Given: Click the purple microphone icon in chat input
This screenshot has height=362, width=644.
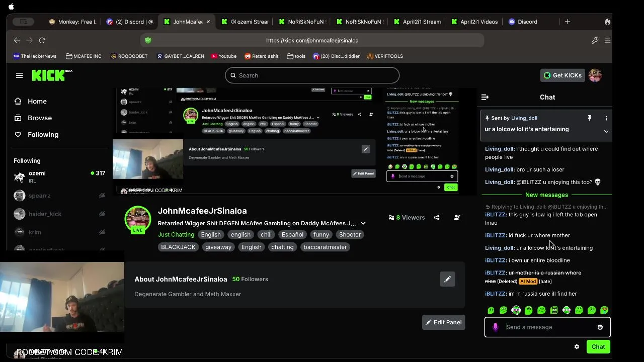Looking at the screenshot, I should click(495, 327).
